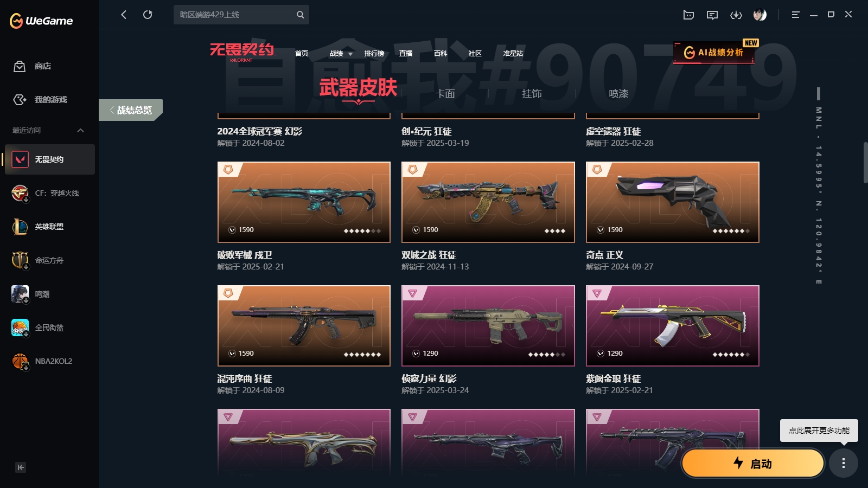Switch to the 卡面 tab
This screenshot has height=488, width=868.
coord(445,94)
